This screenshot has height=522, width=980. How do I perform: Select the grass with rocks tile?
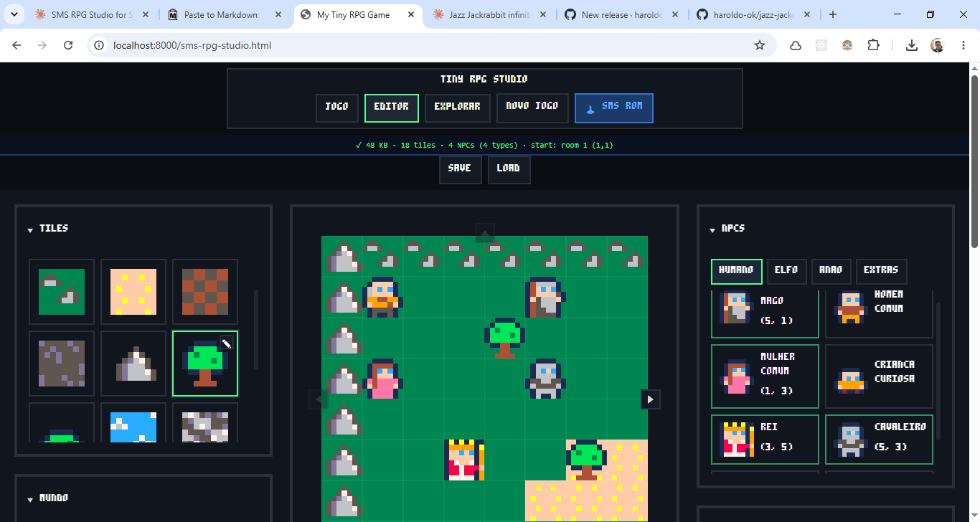coord(62,292)
